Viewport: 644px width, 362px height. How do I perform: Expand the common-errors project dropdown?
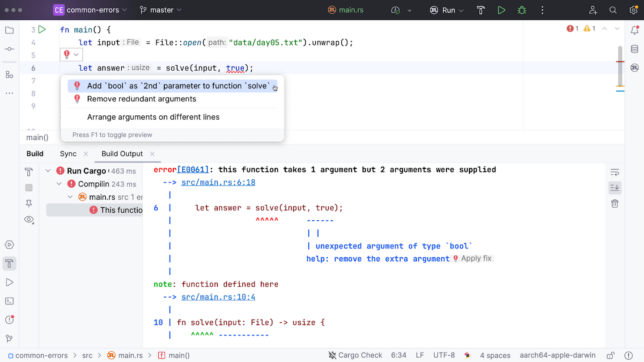coord(90,10)
